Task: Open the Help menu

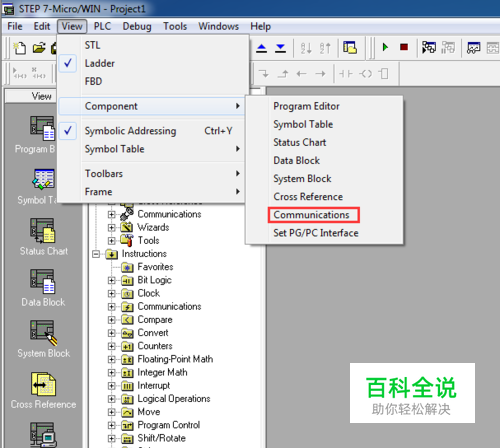Action: pos(261,26)
